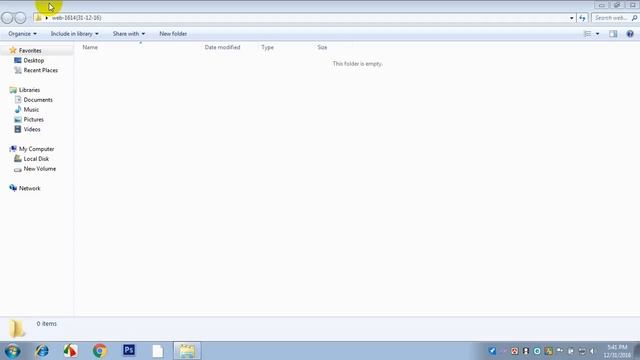Click the New folder button
640x360 pixels.
tap(173, 34)
